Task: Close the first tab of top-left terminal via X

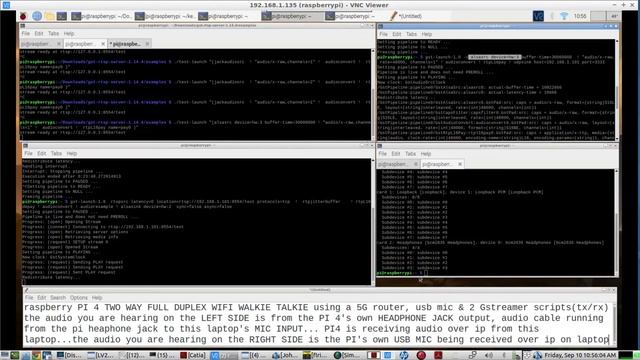Action: (58, 44)
